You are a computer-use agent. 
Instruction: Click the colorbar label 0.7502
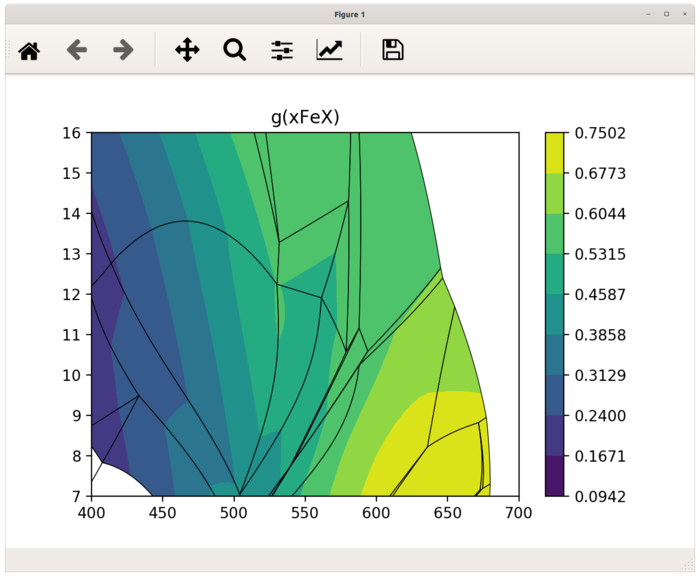tap(600, 133)
